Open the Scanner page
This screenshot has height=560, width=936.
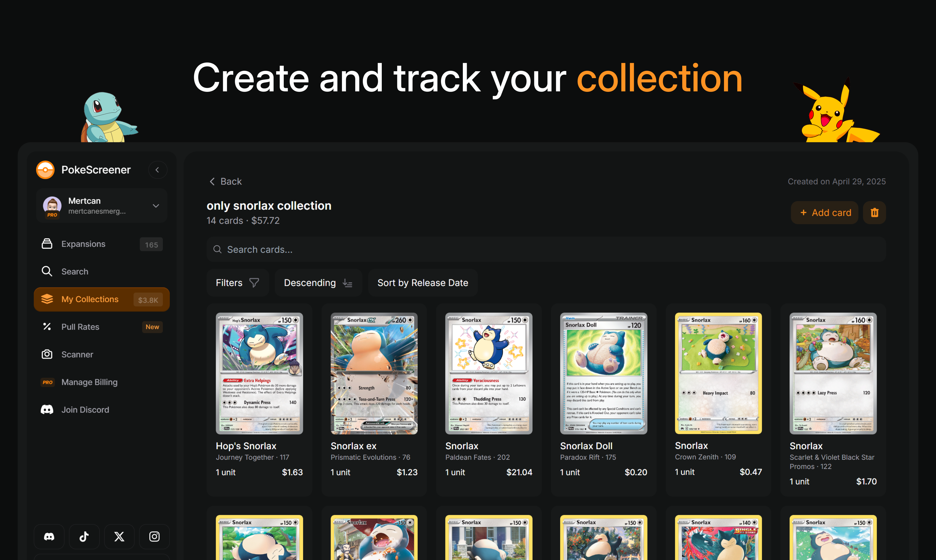point(101,354)
